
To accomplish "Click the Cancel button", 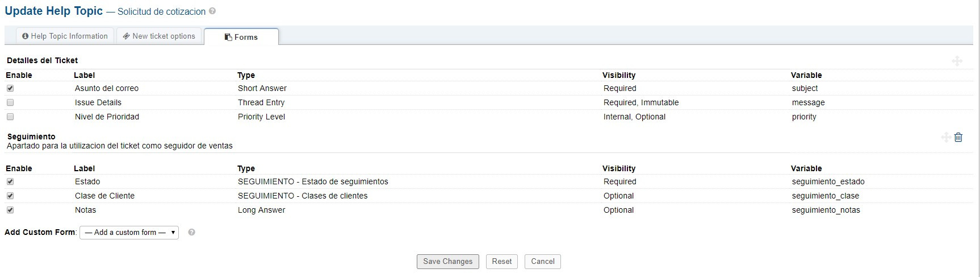I will [543, 261].
